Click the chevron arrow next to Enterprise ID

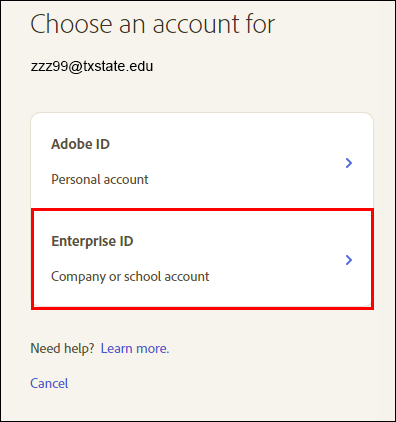pos(349,260)
